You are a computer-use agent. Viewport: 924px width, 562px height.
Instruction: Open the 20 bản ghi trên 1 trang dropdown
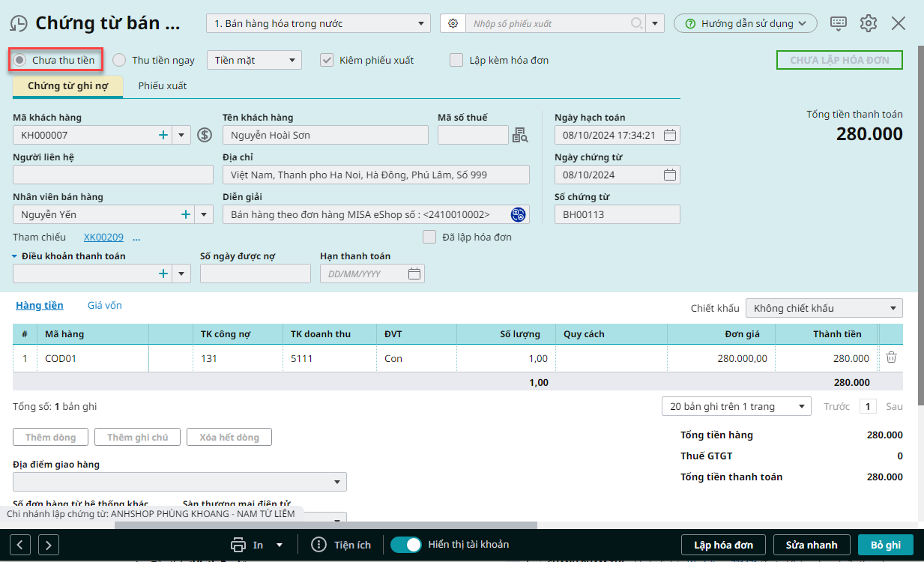(x=737, y=406)
